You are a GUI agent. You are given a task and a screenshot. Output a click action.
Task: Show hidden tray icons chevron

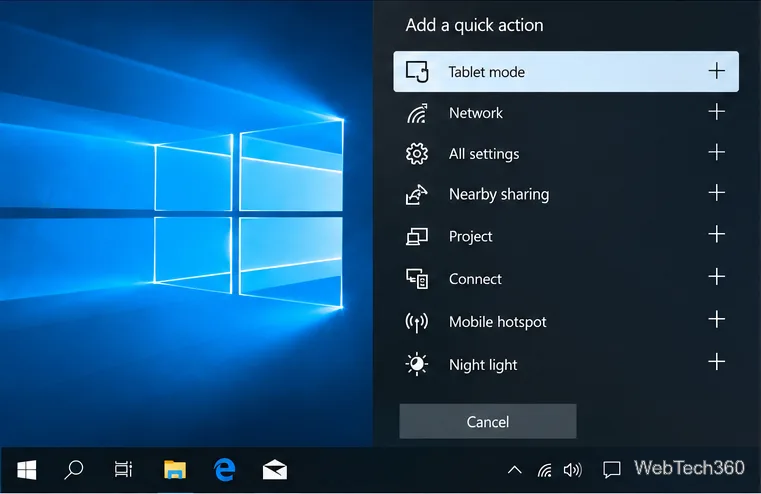click(514, 470)
